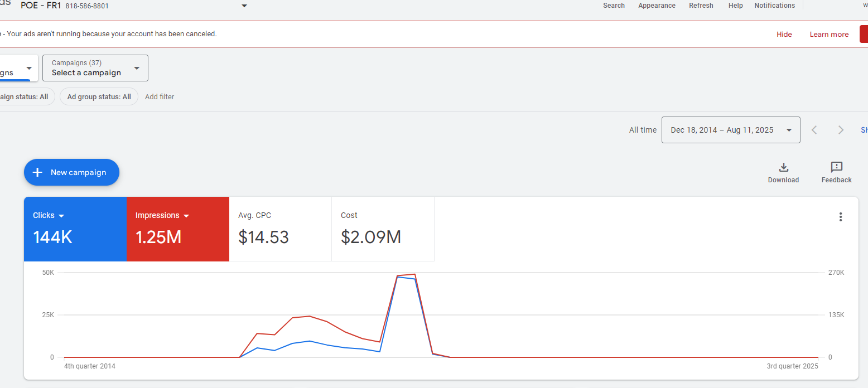Go to next date range arrow
The width and height of the screenshot is (868, 388).
pyautogui.click(x=841, y=130)
